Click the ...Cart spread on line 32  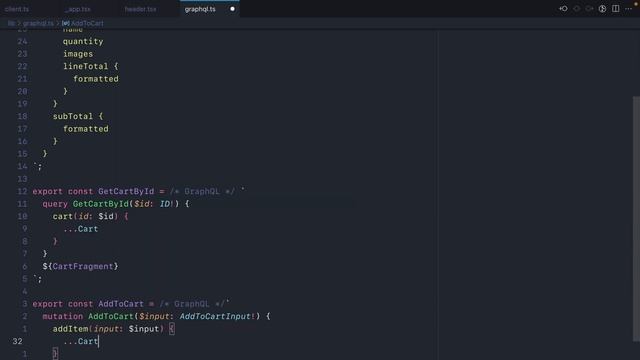pos(80,341)
